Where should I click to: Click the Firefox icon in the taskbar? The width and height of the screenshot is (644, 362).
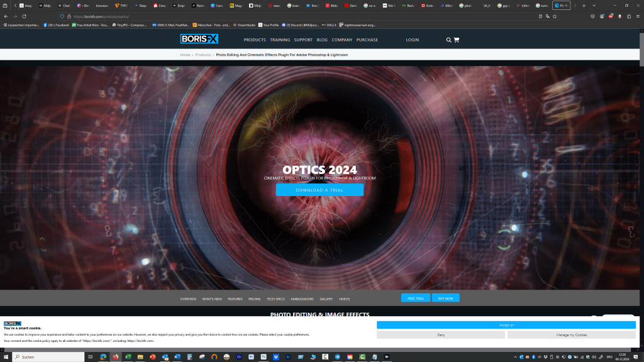[x=115, y=356]
